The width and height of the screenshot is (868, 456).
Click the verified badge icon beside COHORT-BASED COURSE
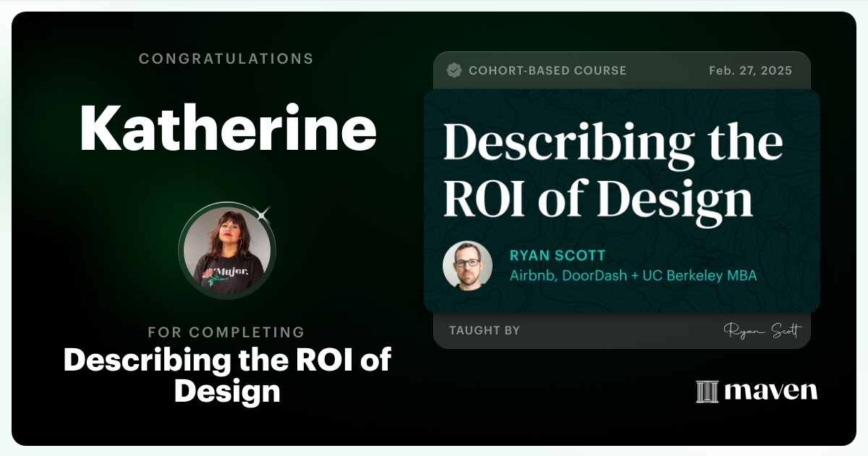point(454,70)
